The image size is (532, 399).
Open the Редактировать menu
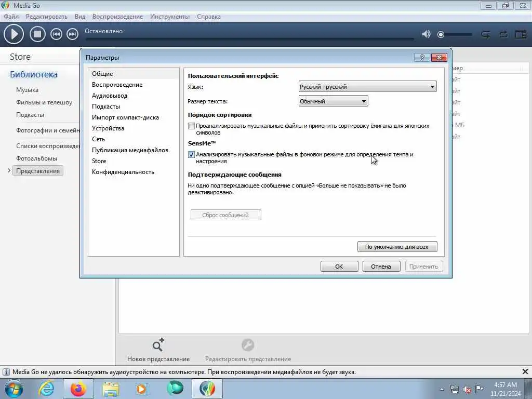(x=46, y=17)
